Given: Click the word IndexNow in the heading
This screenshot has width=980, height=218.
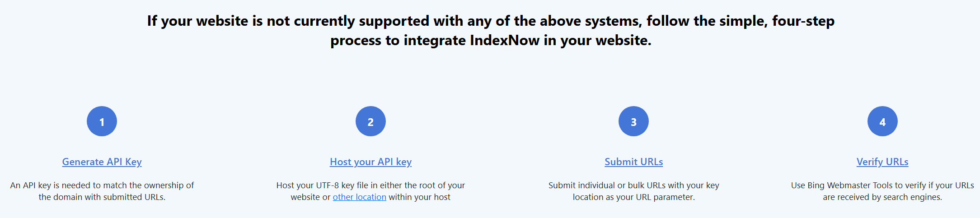Looking at the screenshot, I should pyautogui.click(x=505, y=40).
